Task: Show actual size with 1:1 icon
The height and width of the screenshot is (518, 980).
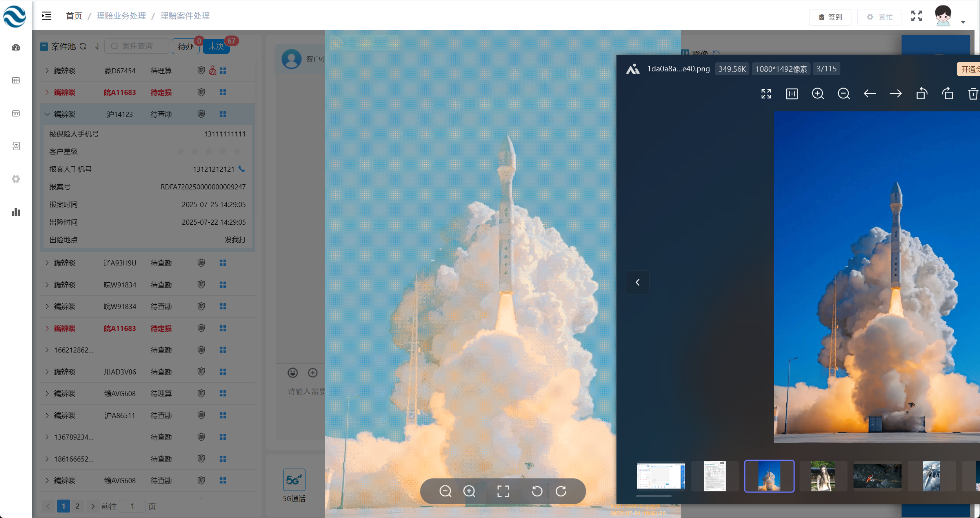Action: tap(792, 94)
